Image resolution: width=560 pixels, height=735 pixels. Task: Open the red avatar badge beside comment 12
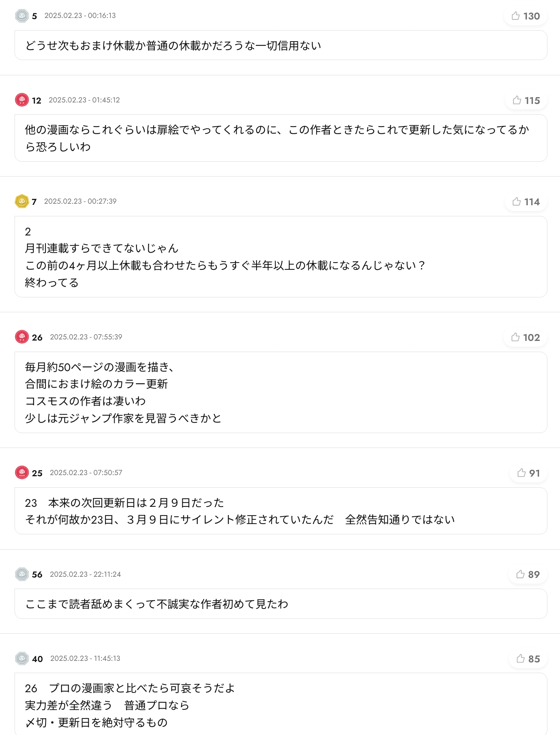click(22, 100)
